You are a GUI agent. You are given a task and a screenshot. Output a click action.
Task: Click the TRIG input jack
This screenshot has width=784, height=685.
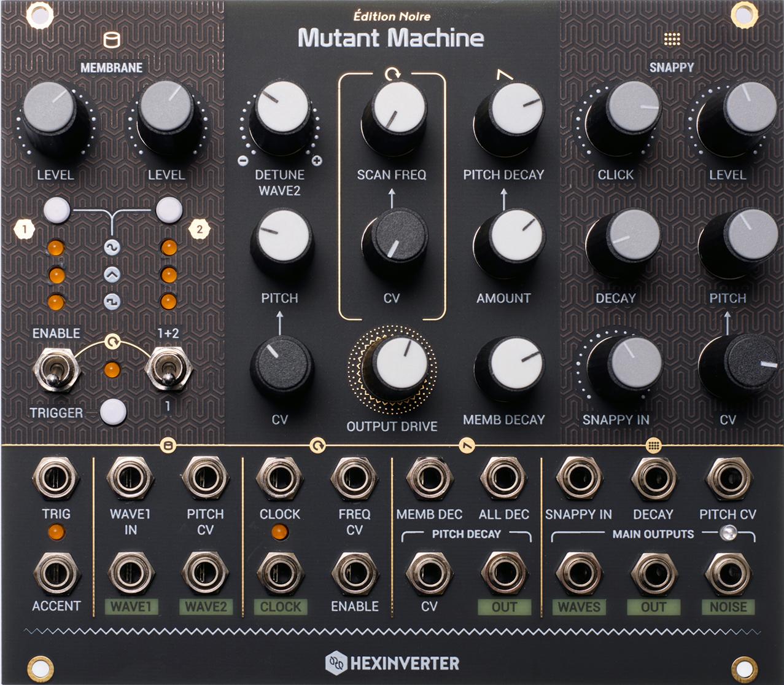[56, 479]
